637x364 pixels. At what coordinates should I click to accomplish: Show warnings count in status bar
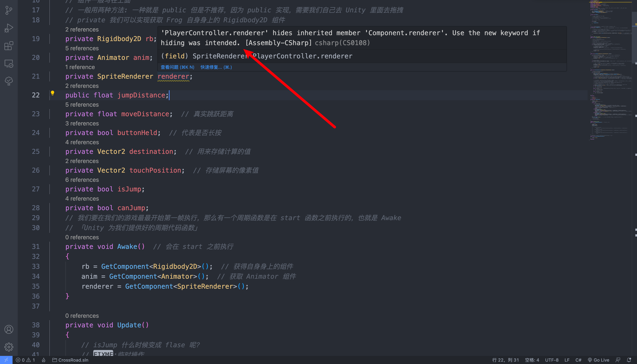click(31, 360)
